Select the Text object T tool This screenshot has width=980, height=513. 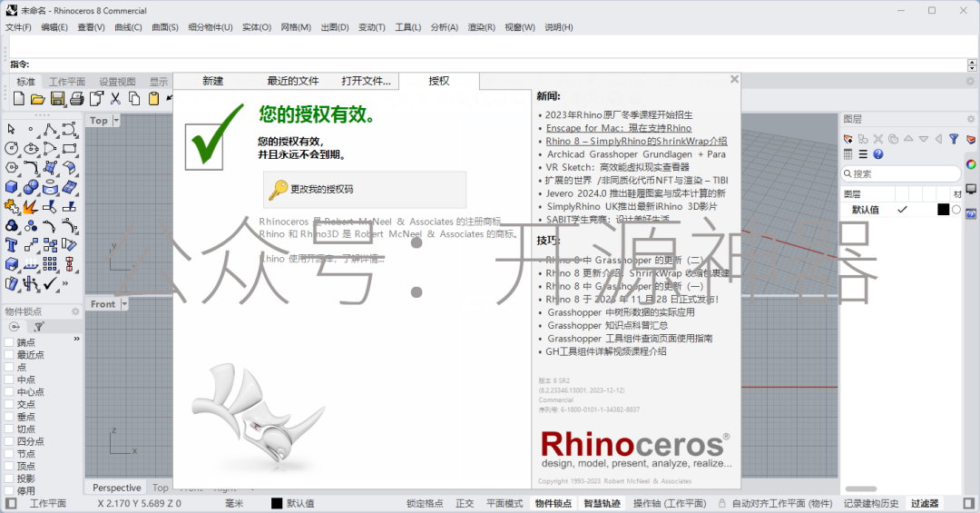[11, 245]
